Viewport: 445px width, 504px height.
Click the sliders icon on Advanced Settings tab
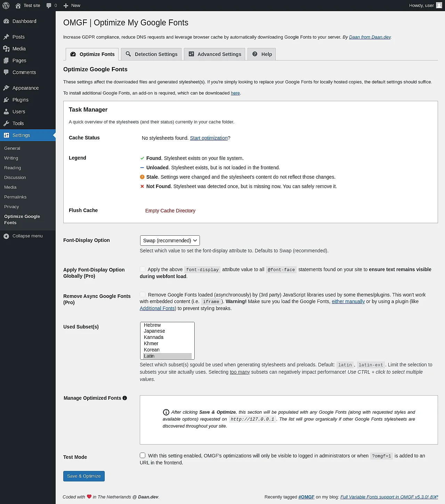pos(191,54)
